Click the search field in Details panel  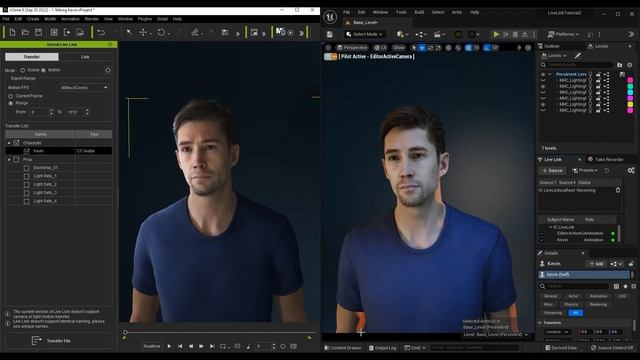(575, 287)
